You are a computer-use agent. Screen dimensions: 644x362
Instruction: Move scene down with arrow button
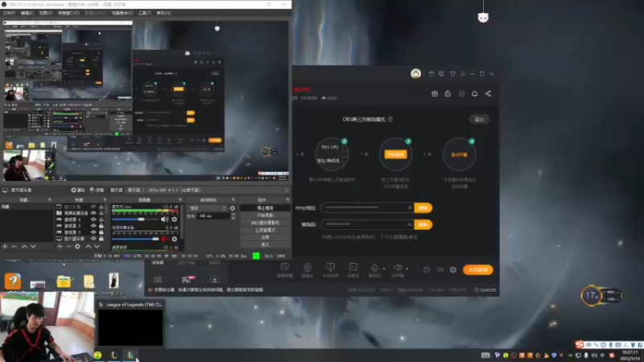click(33, 246)
